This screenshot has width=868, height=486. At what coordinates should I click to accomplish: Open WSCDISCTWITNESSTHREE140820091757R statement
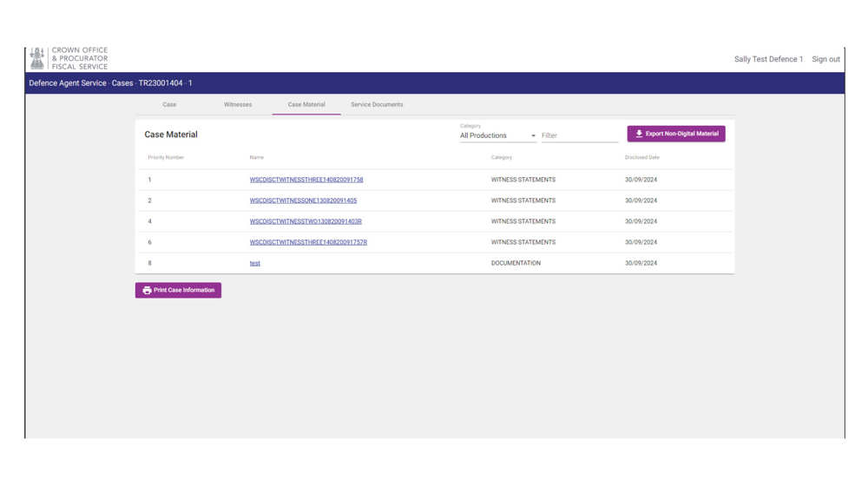point(308,242)
